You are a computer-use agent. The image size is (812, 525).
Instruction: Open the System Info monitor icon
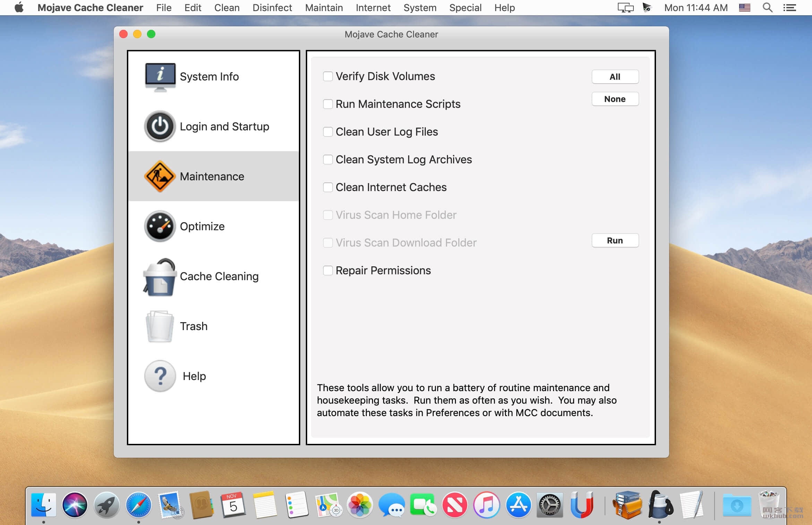tap(160, 77)
